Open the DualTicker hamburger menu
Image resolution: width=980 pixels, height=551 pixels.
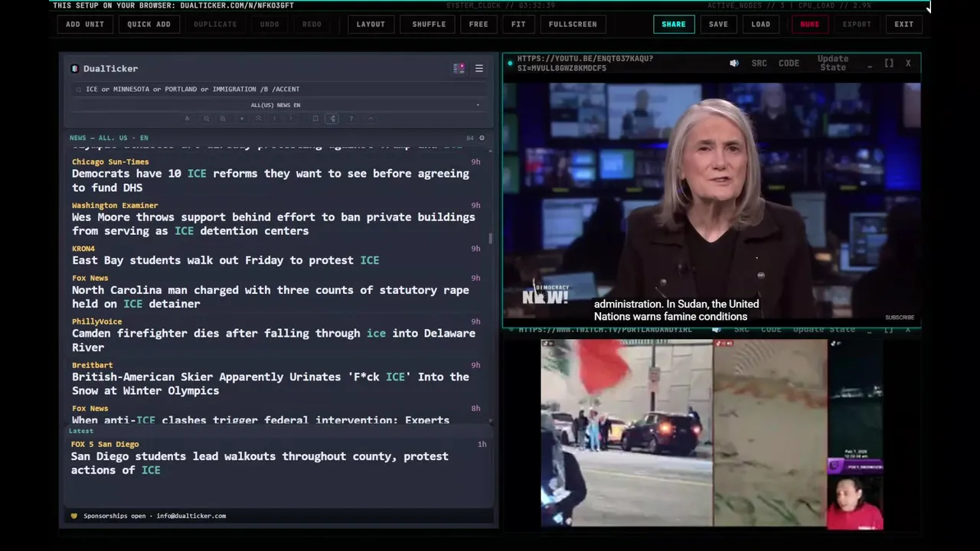click(479, 68)
